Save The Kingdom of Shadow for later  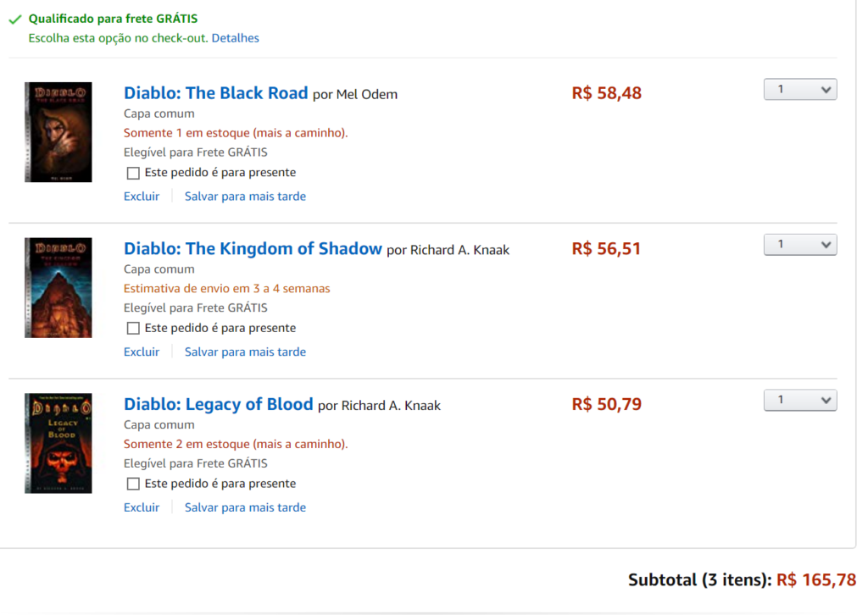245,352
